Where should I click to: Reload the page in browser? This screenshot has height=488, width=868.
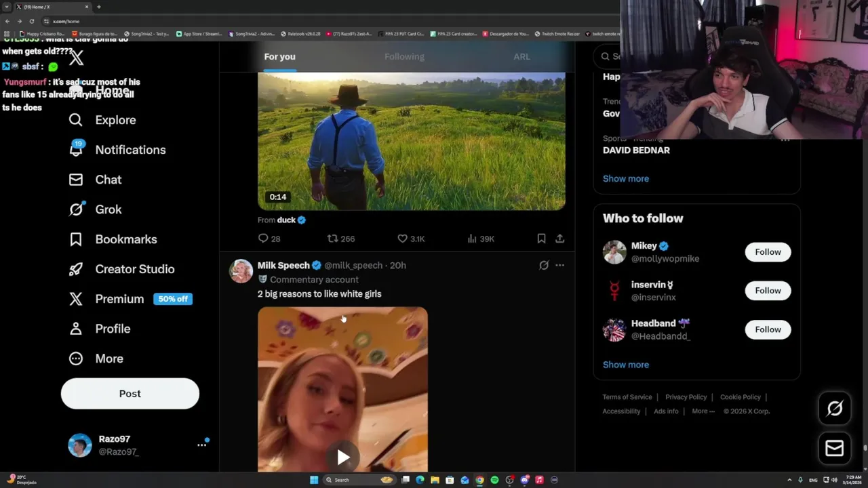31,21
